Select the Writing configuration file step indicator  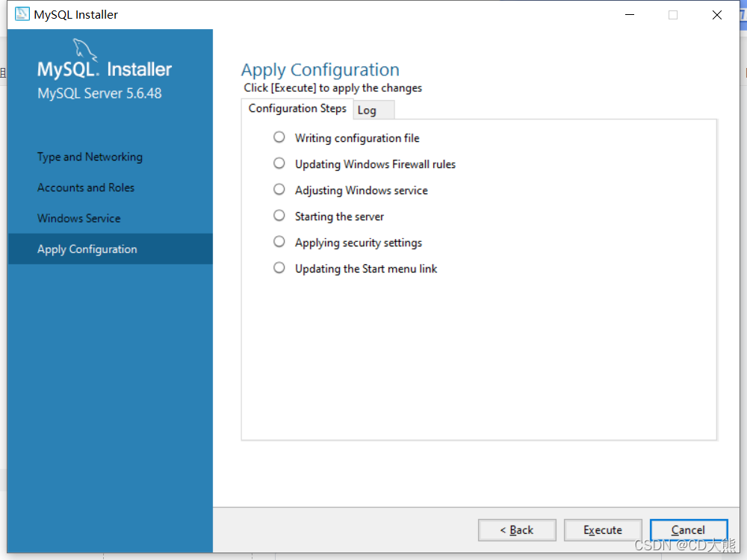279,137
